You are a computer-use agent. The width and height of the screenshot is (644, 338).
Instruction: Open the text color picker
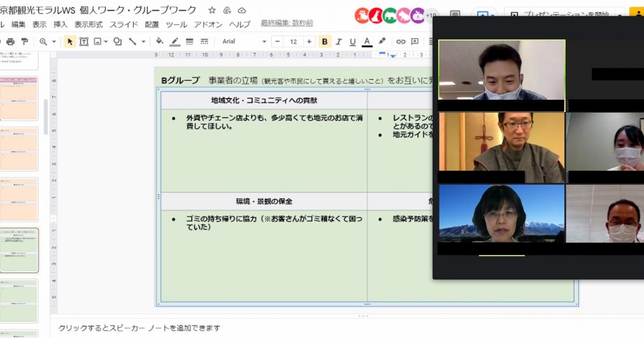(367, 41)
